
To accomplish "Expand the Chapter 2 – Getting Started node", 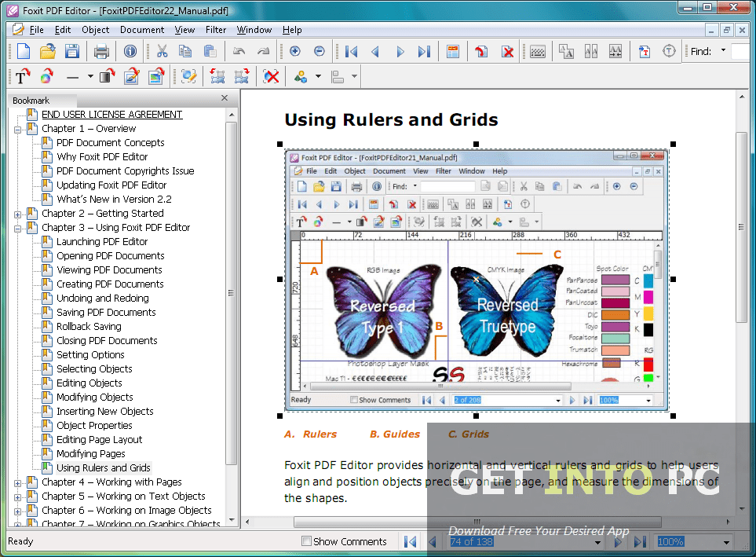I will [18, 214].
